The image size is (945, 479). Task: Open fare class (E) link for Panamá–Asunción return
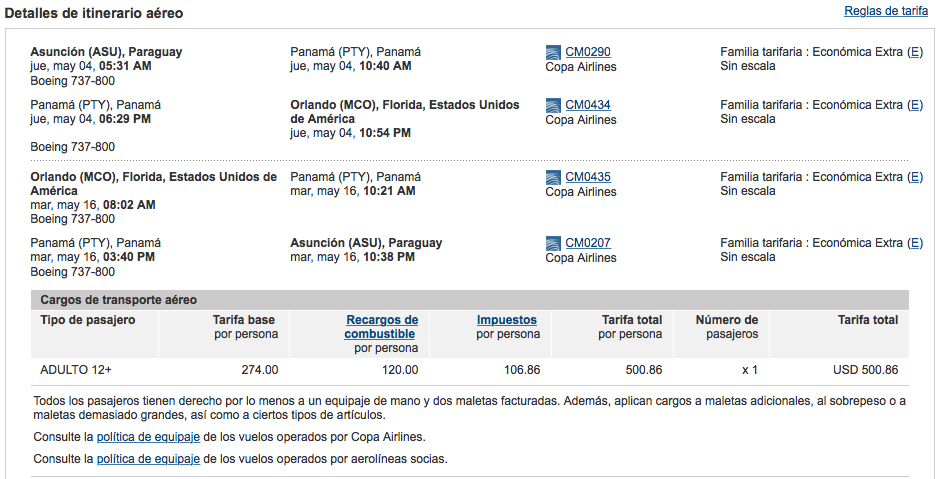[915, 243]
